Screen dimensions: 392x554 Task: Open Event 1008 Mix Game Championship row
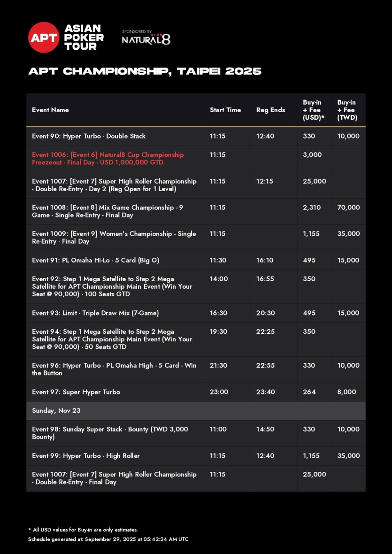(108, 211)
